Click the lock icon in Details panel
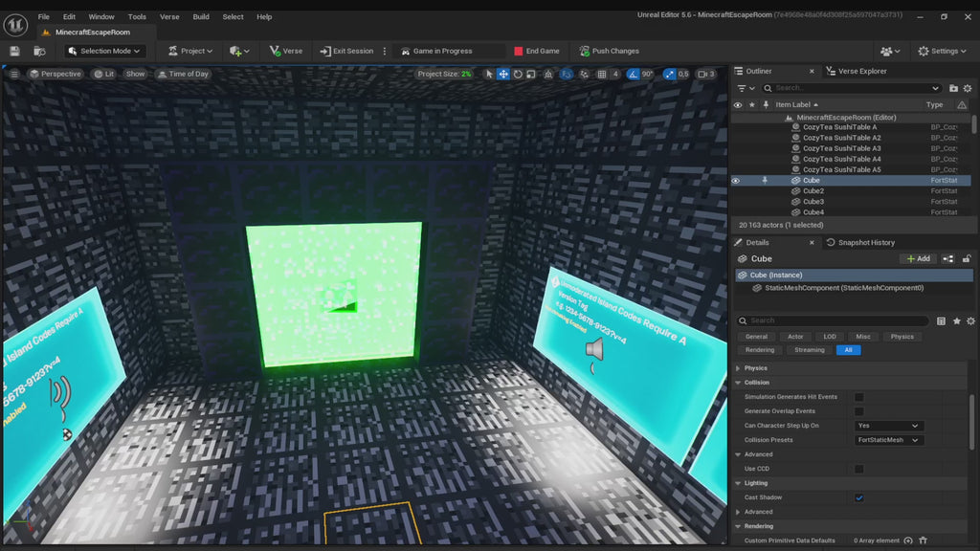This screenshot has width=980, height=551. [x=967, y=258]
